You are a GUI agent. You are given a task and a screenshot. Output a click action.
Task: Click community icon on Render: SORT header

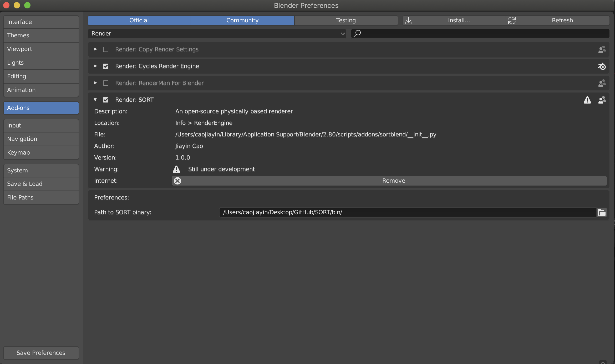pos(602,100)
